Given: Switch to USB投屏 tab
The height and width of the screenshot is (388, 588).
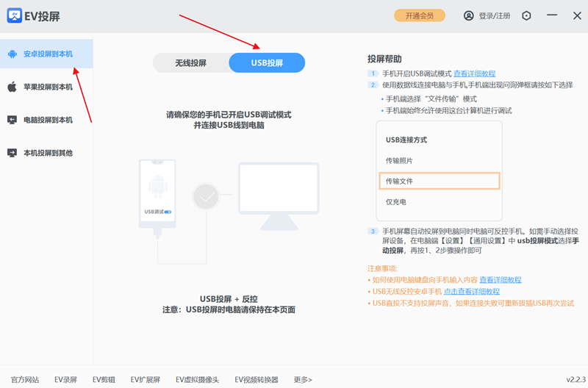Looking at the screenshot, I should tap(267, 63).
